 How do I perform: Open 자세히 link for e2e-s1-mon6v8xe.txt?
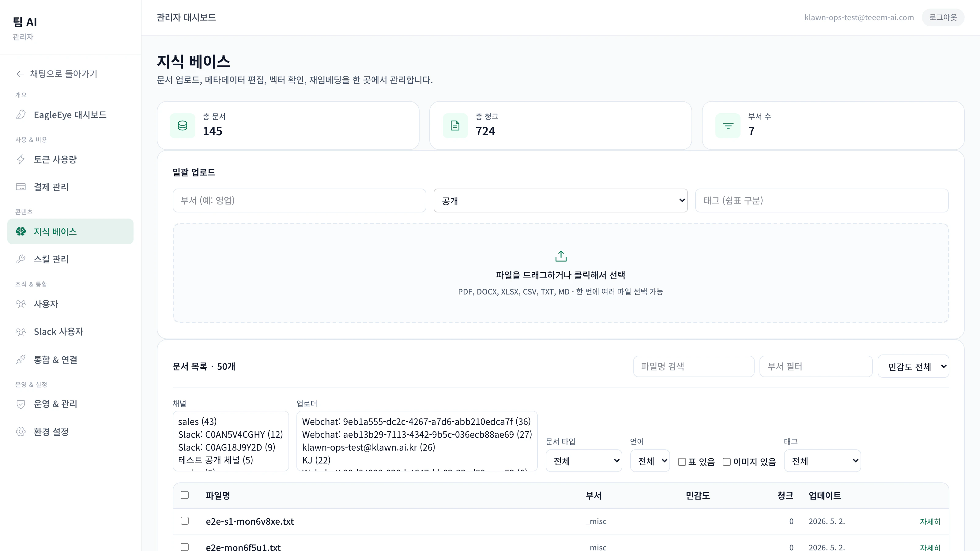tap(930, 521)
